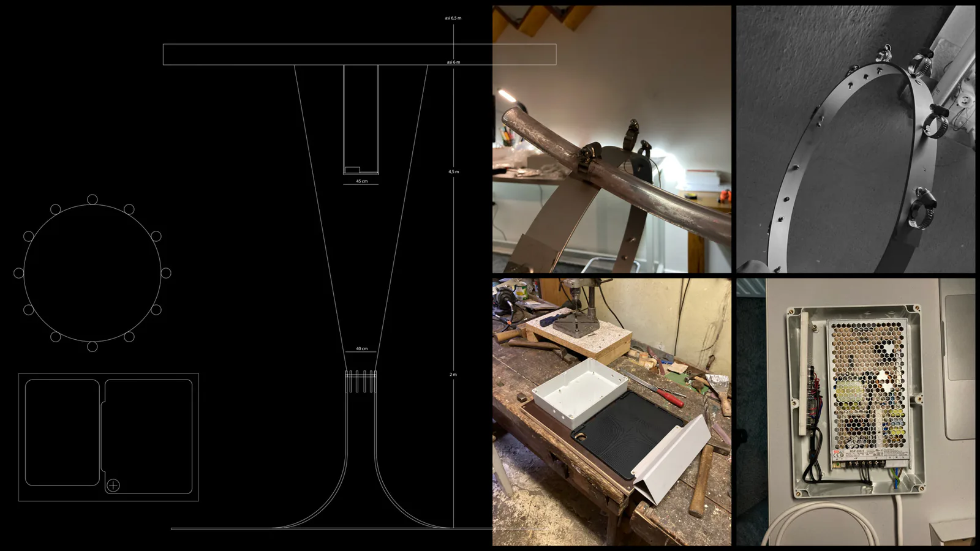This screenshot has height=551, width=980.
Task: Open the grayscale photo of the metal ring
Action: [856, 139]
